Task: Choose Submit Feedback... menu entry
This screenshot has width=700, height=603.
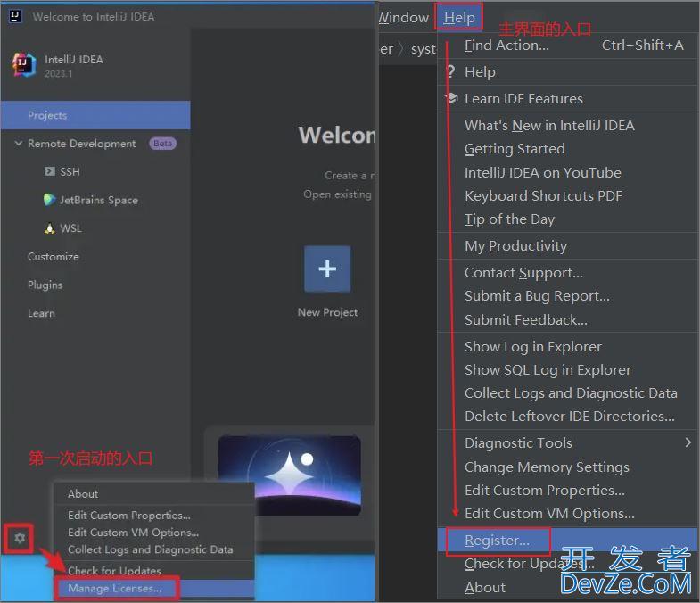Action: pyautogui.click(x=567, y=320)
